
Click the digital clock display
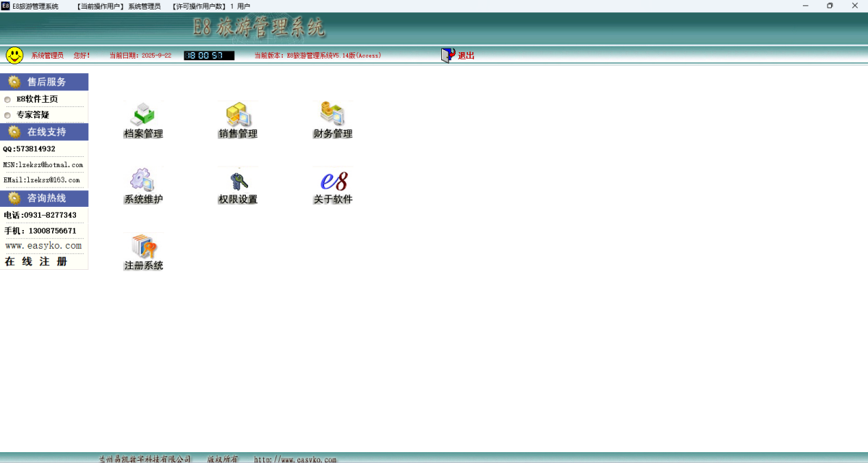tap(209, 56)
